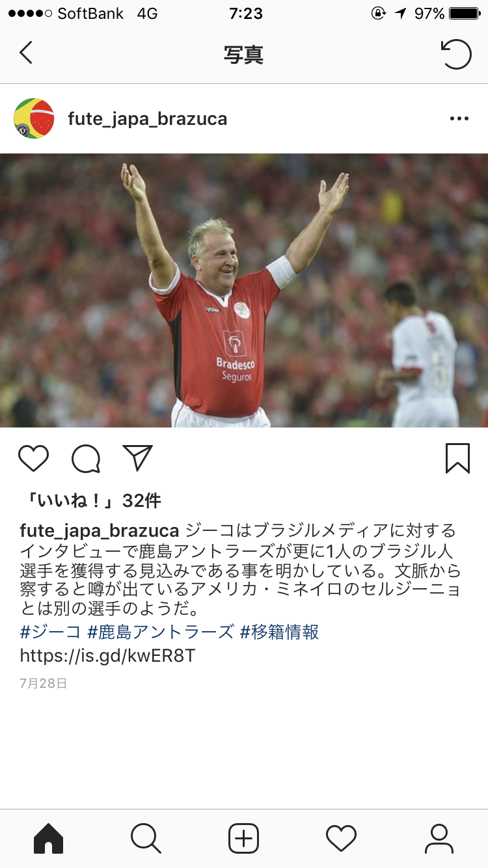Refresh the post with the reload icon
This screenshot has height=868, width=488.
tap(456, 54)
